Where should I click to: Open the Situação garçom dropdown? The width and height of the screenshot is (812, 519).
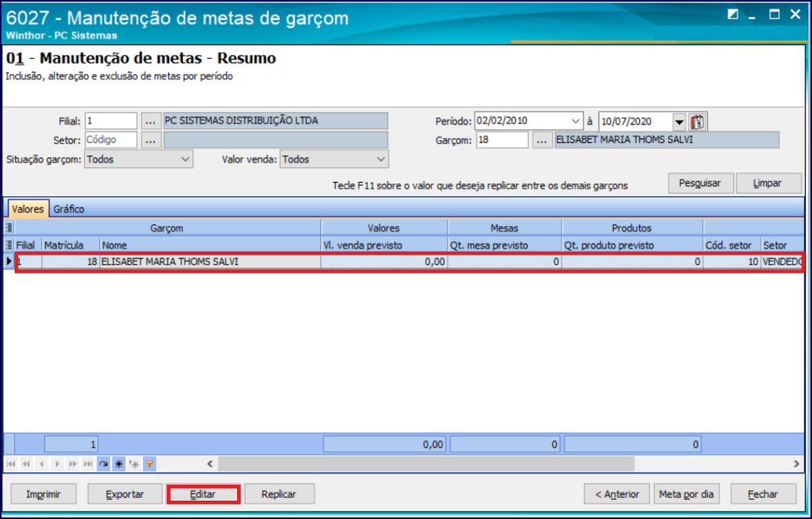(138, 160)
